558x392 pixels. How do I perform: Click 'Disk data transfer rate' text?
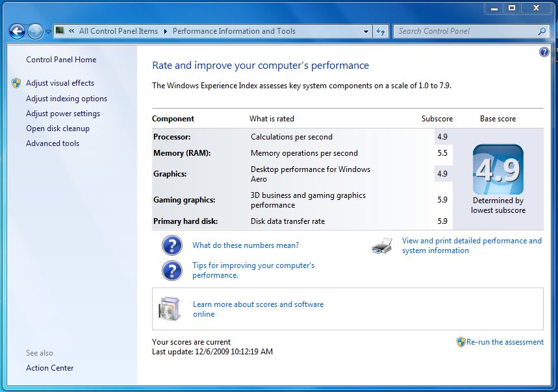288,221
